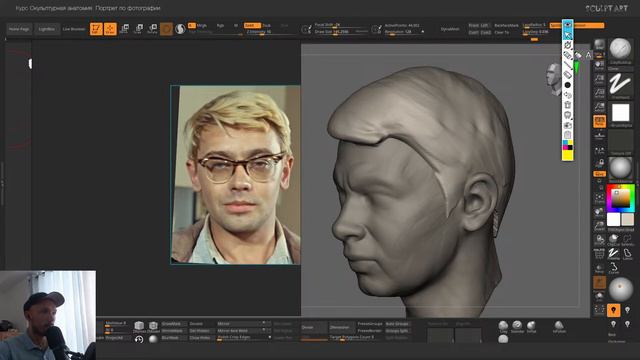Switch to the Left view button
Image resolution: width=640 pixels, height=360 pixels.
pos(485,25)
